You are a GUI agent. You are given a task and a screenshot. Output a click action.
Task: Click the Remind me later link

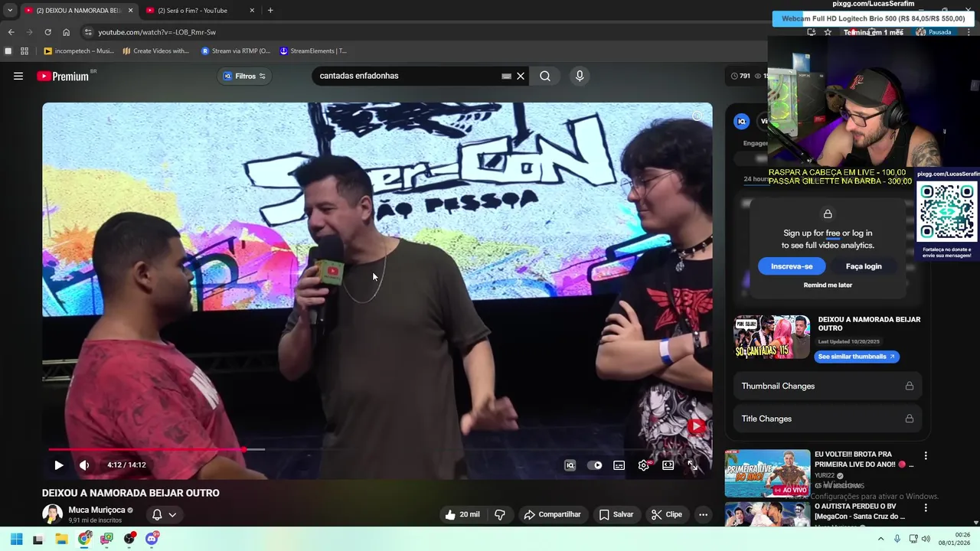coord(828,285)
